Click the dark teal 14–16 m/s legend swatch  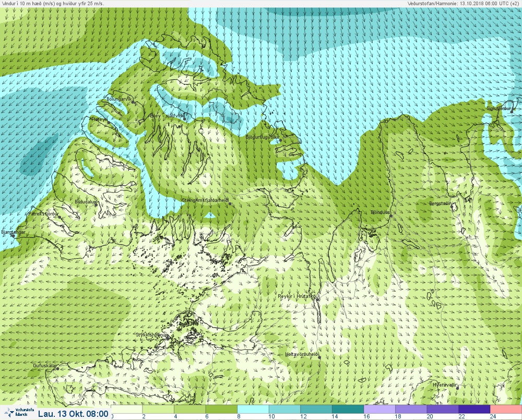pyautogui.click(x=348, y=409)
